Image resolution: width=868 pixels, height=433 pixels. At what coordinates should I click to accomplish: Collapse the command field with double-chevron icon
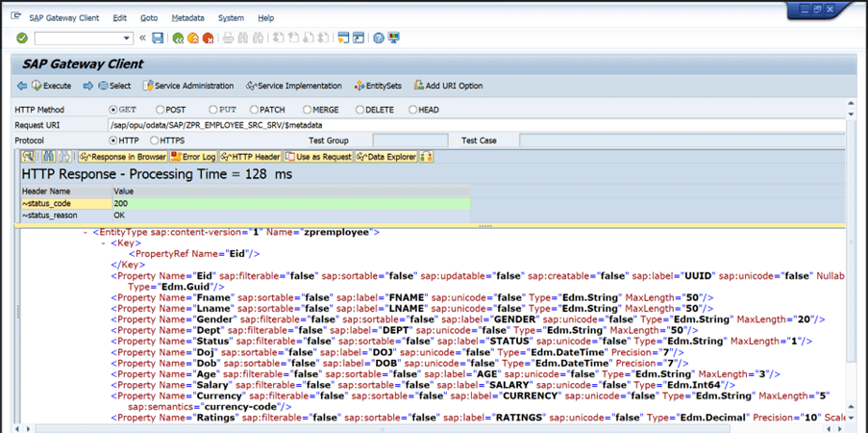143,38
